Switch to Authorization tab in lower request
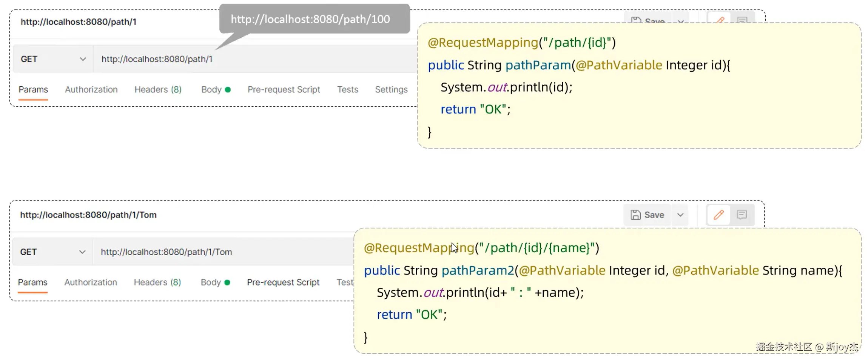868x362 pixels. (91, 282)
